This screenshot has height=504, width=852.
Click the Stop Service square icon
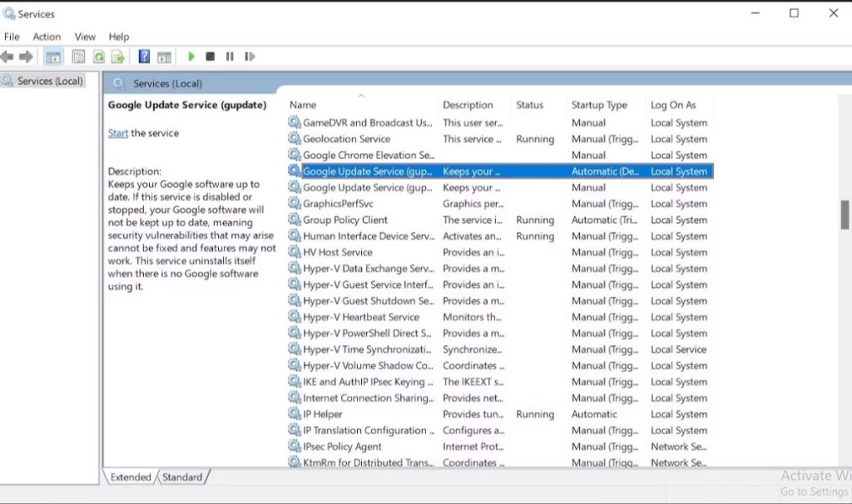pyautogui.click(x=211, y=56)
